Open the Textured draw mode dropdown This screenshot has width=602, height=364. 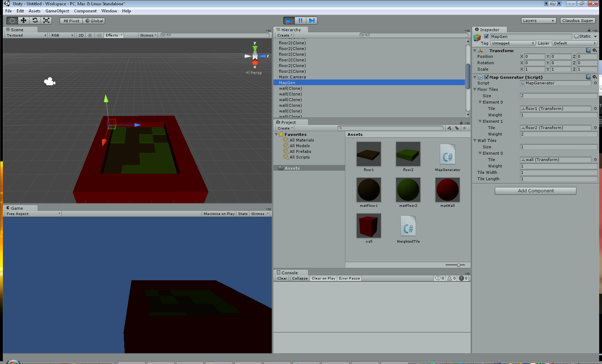click(x=27, y=35)
